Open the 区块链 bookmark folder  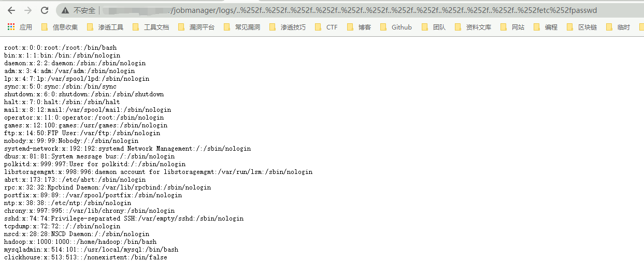[x=582, y=27]
